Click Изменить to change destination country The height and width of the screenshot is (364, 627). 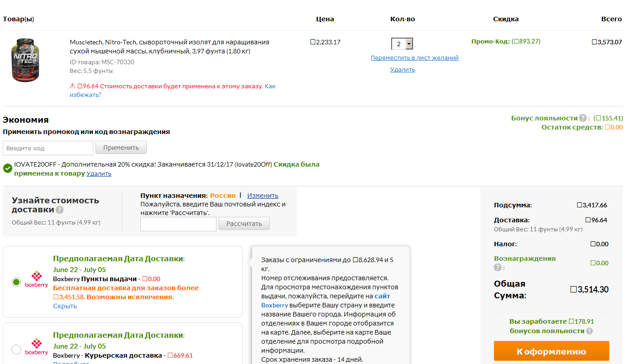pos(263,196)
